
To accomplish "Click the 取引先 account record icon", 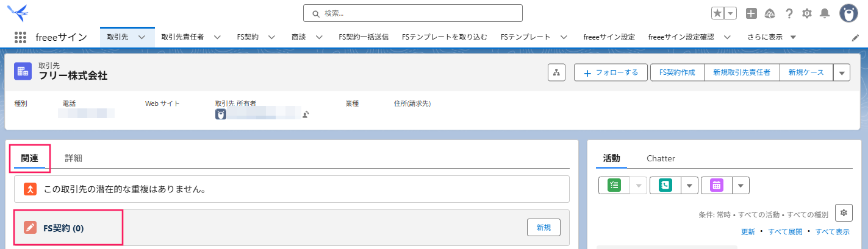I will pos(23,71).
